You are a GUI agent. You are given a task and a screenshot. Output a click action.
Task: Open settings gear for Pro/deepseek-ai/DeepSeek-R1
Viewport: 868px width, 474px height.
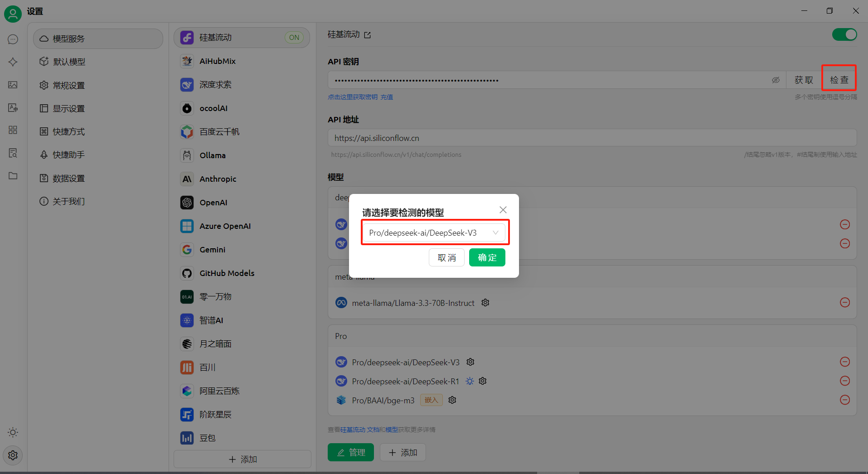(x=483, y=381)
